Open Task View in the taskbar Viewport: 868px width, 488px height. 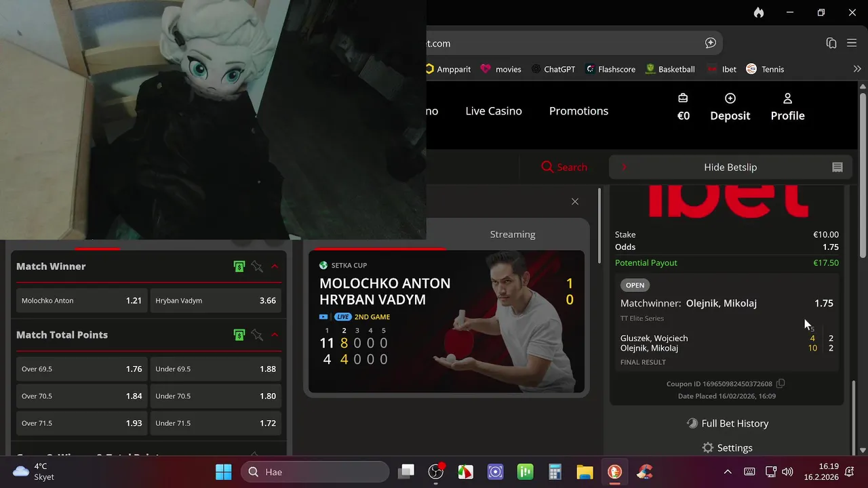406,472
